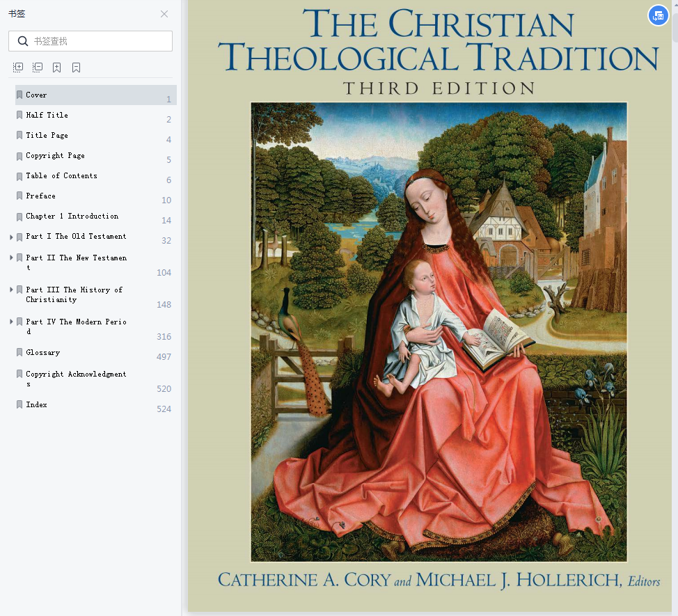The image size is (678, 616).
Task: Click the cover painting in the document
Action: pos(439,332)
